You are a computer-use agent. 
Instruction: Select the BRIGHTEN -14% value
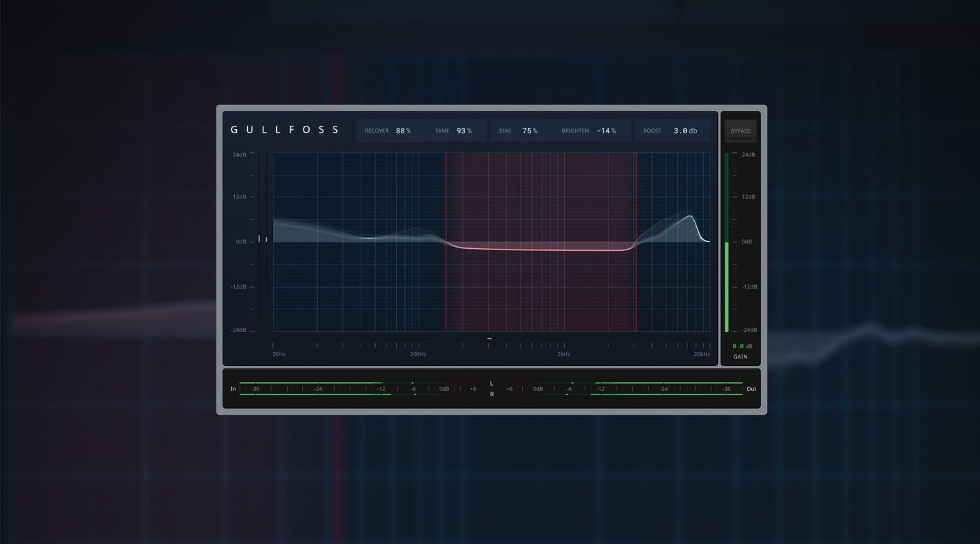[606, 131]
